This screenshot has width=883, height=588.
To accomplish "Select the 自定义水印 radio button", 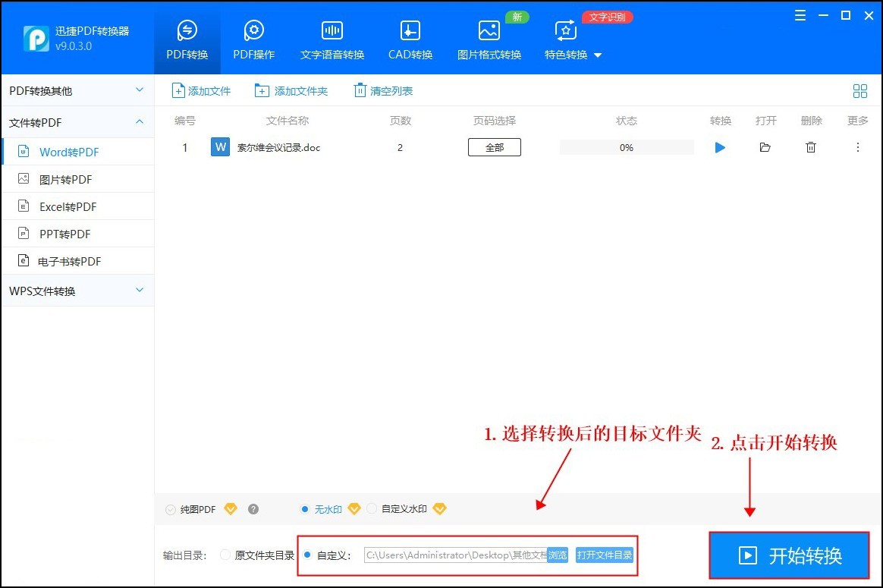I will 372,509.
